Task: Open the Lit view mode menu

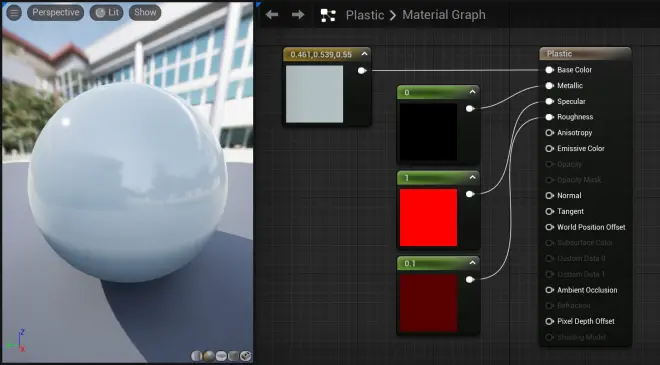Action: (106, 13)
